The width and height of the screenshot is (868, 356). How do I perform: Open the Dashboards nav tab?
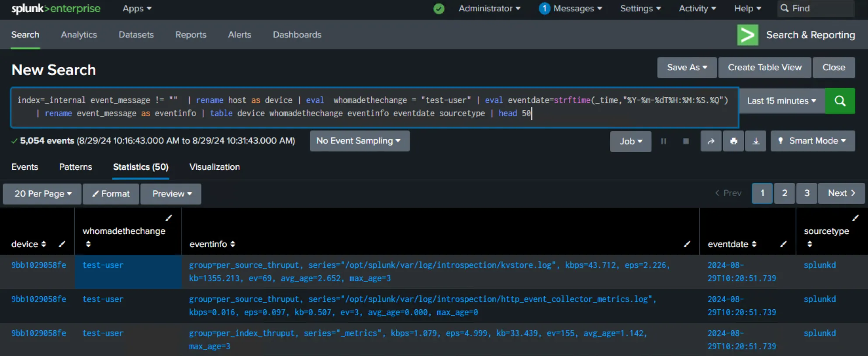pyautogui.click(x=297, y=35)
